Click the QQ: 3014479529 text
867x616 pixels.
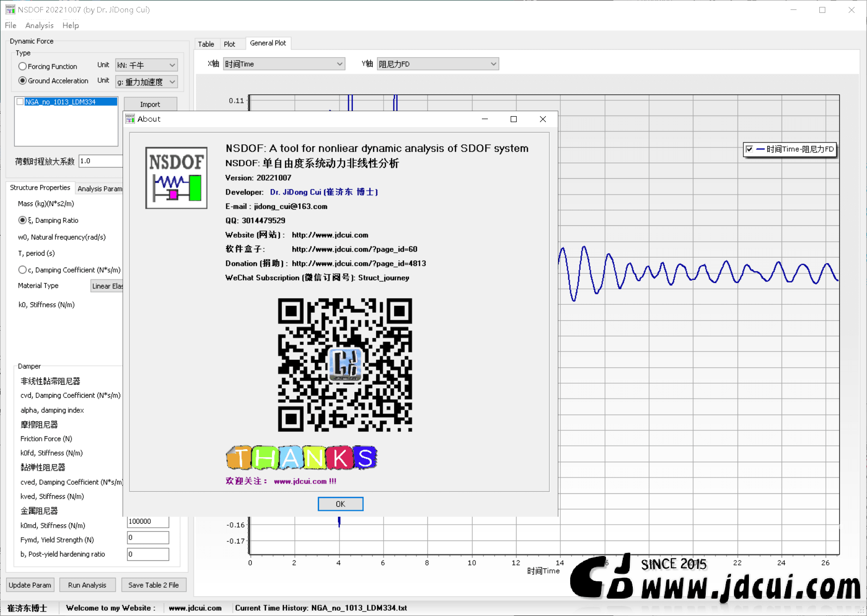[x=255, y=220]
